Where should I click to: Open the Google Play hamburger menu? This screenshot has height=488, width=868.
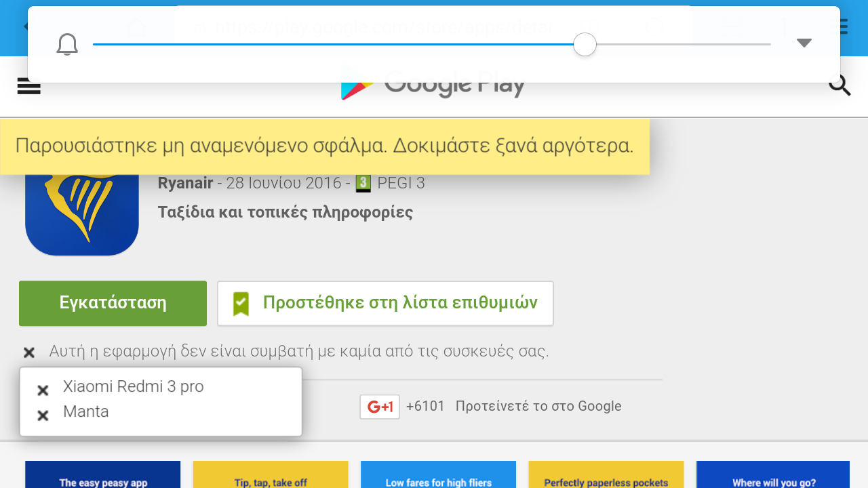(29, 87)
